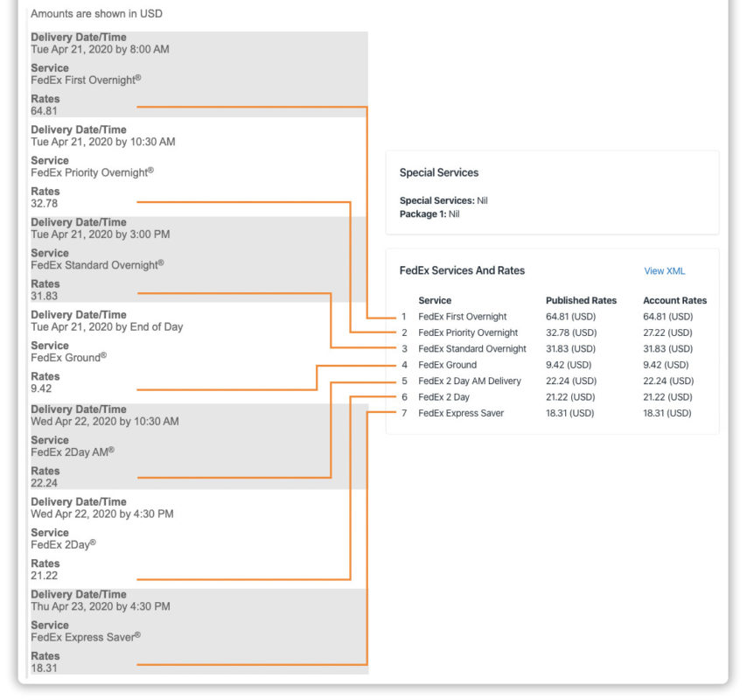The height and width of the screenshot is (700, 747).
Task: Click the Account Rates value for table row 5
Action: tap(668, 381)
